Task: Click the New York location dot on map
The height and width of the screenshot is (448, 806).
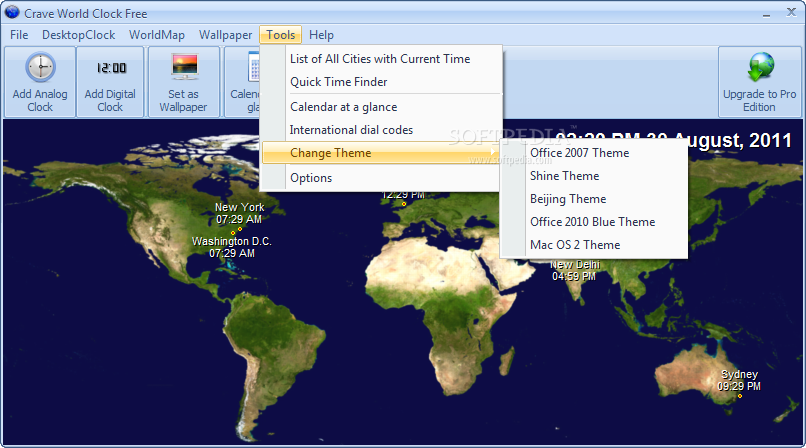Action: (x=240, y=229)
